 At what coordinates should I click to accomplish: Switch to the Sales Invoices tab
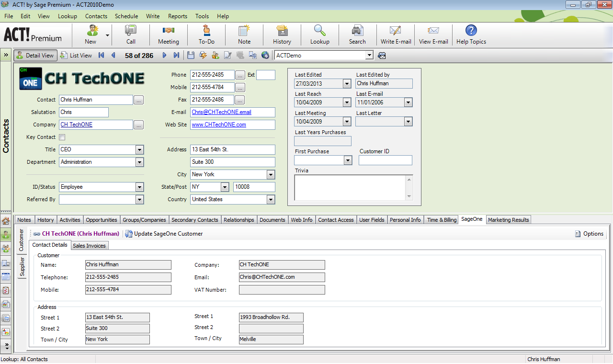89,246
